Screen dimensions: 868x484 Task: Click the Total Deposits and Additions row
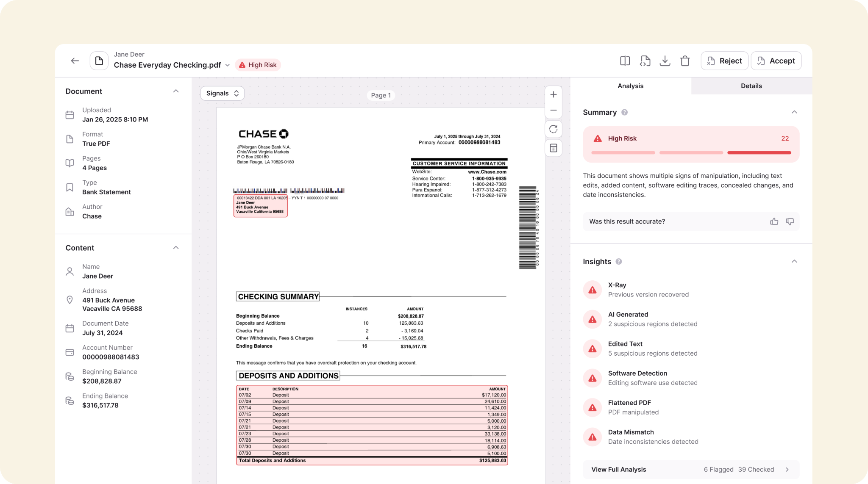[372, 461]
